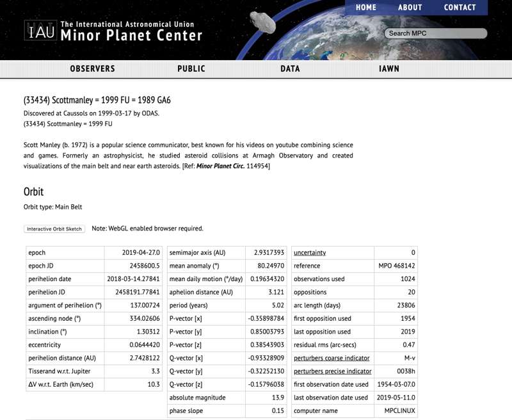
Task: Open the CONTACT page
Action: (460, 8)
